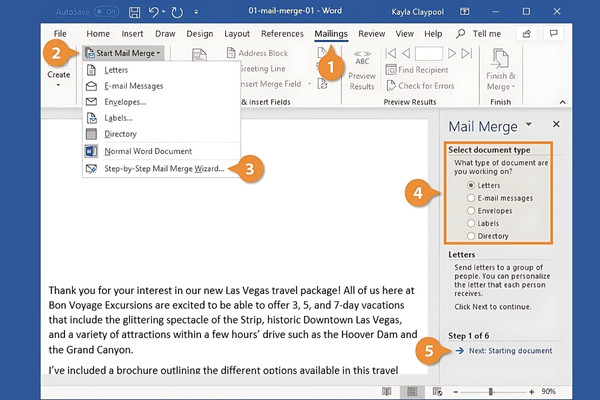The height and width of the screenshot is (400, 600).
Task: Select the Mailings tab
Action: 331,34
